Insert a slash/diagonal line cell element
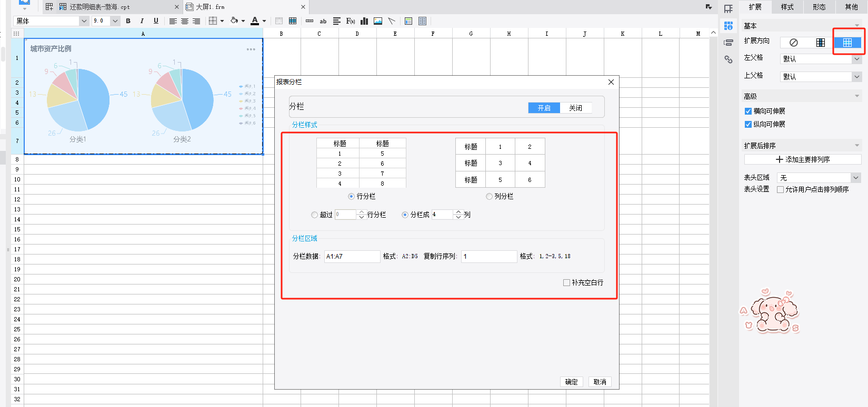 (392, 21)
